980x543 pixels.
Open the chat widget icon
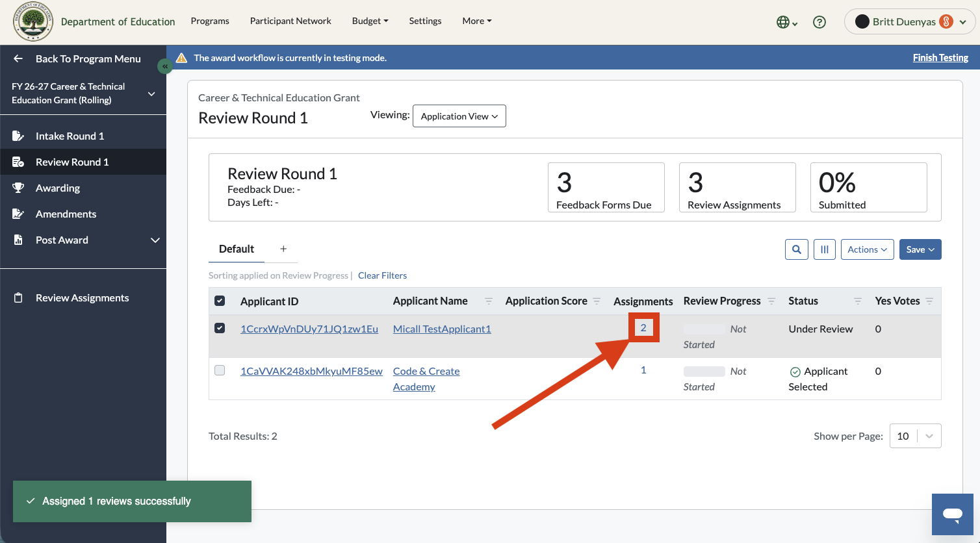pyautogui.click(x=953, y=514)
